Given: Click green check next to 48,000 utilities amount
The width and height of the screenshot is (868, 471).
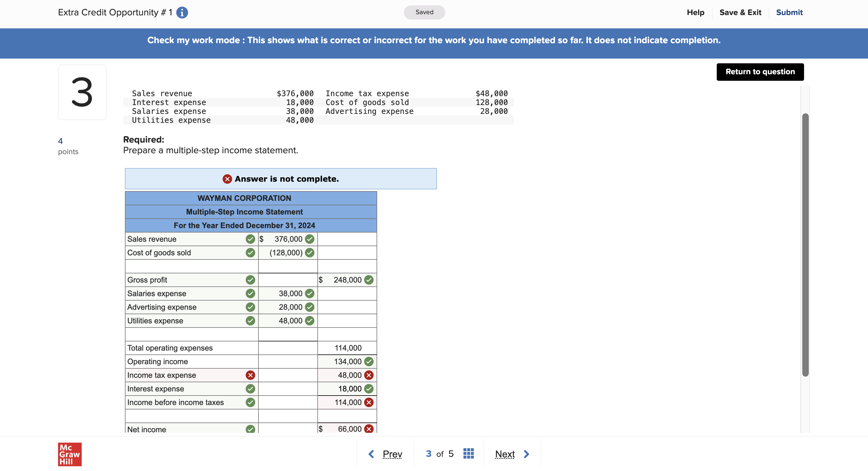Looking at the screenshot, I should (x=310, y=321).
